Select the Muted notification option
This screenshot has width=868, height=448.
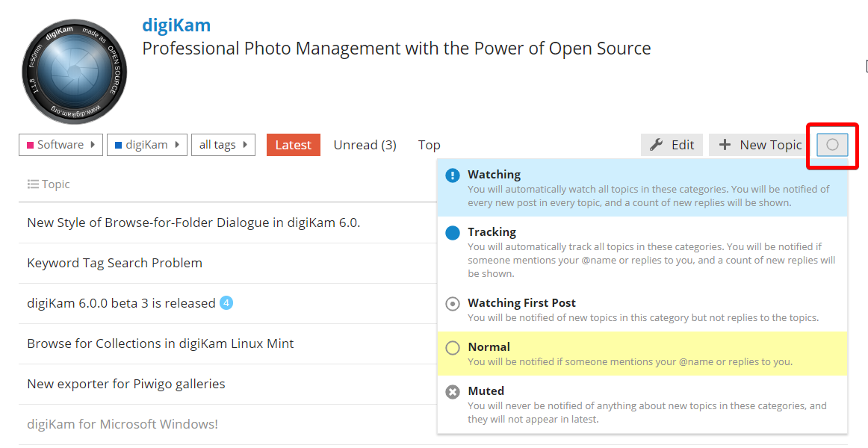(486, 391)
